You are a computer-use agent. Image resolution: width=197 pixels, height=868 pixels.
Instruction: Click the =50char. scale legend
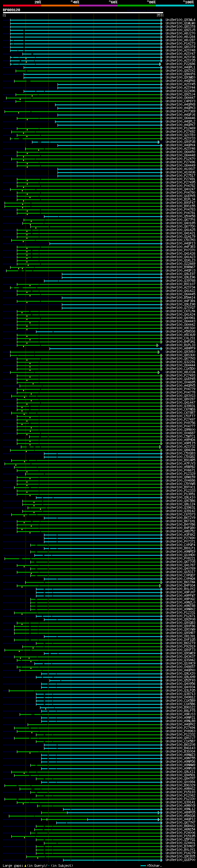(151, 866)
